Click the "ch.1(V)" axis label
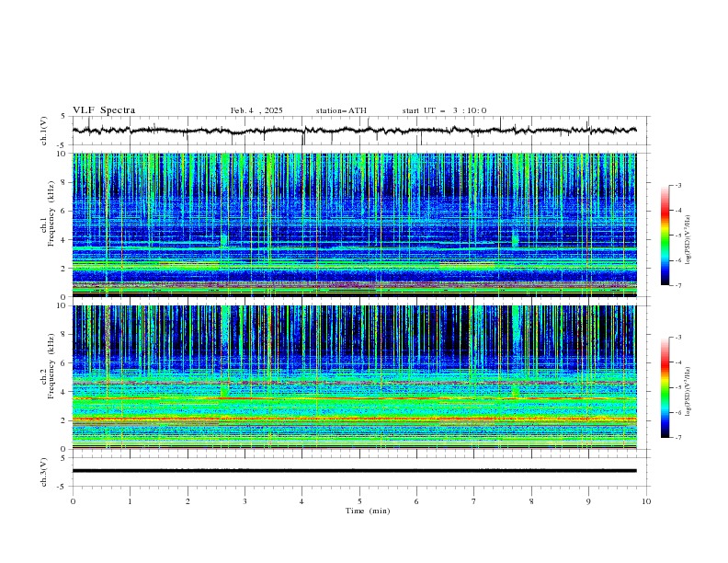Viewport: 728px width, 563px height. point(44,131)
